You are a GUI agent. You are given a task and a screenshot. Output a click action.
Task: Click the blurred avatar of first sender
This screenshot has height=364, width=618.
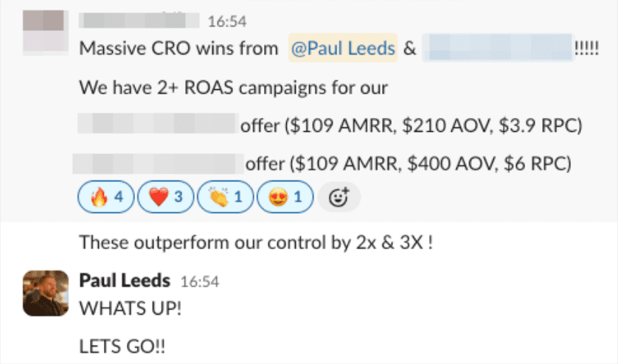pyautogui.click(x=46, y=32)
